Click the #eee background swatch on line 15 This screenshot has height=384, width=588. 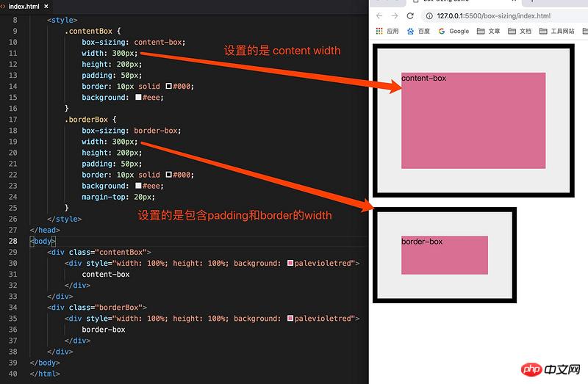138,98
